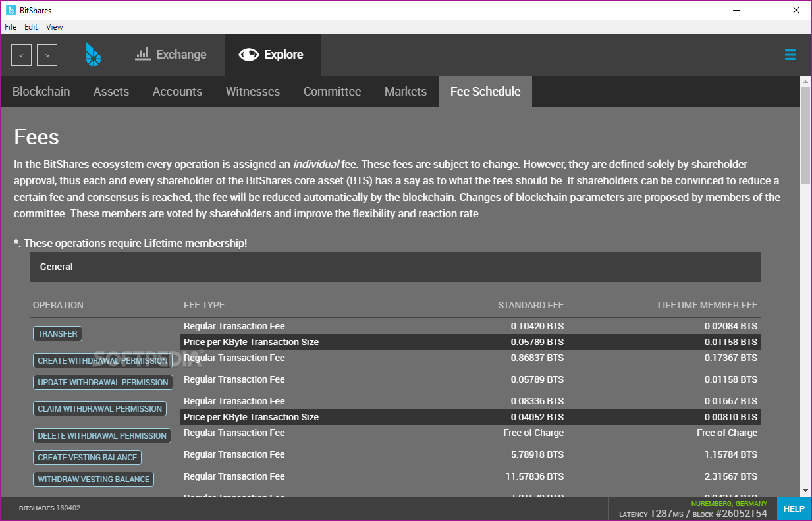Switch to the Witnesses tab
The height and width of the screenshot is (521, 812).
[x=253, y=92]
